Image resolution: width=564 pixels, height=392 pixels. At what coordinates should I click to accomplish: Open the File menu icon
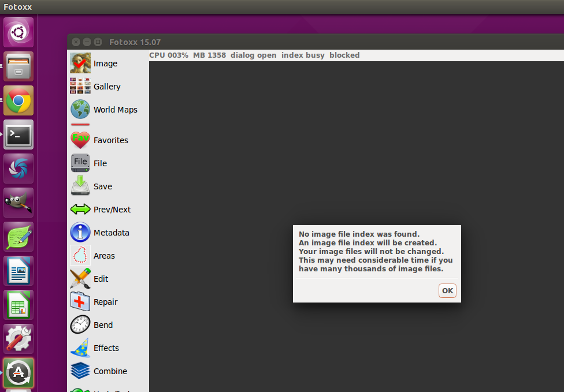click(x=80, y=163)
